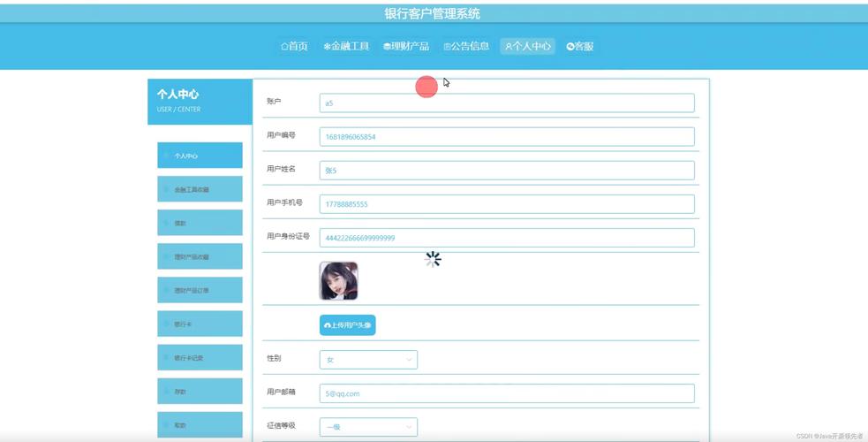Focus the 用户手机号 phone input field
This screenshot has width=868, height=442.
click(x=507, y=204)
